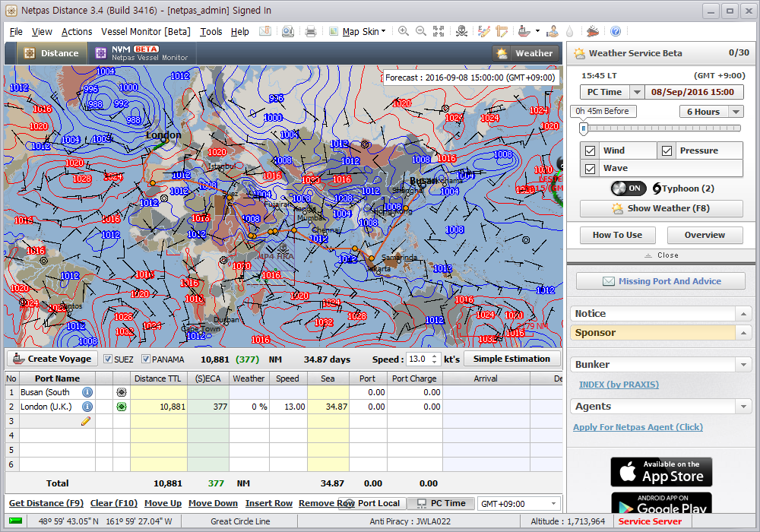Viewport: 760px width, 532px height.
Task: Click the ship vessel toolbar icon
Action: pos(524,31)
